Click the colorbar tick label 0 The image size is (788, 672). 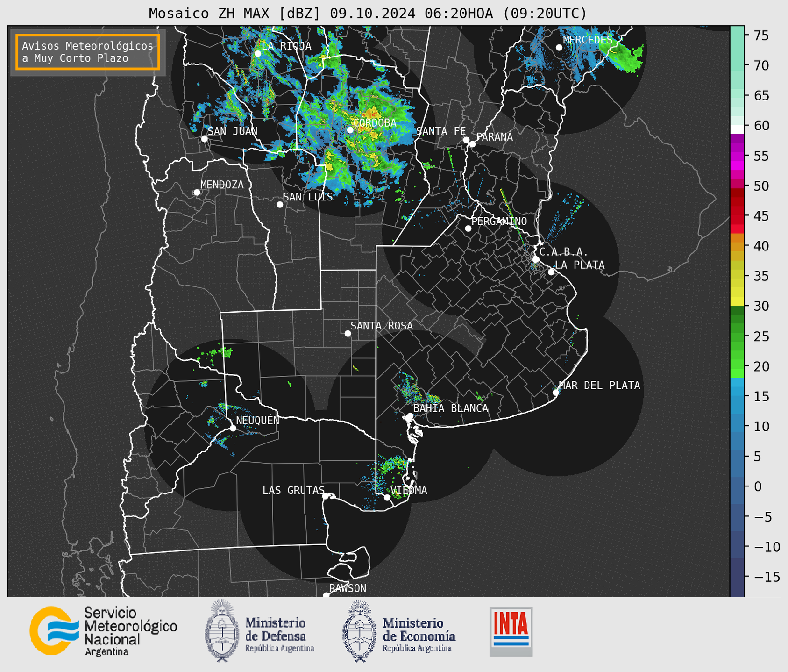coord(758,486)
